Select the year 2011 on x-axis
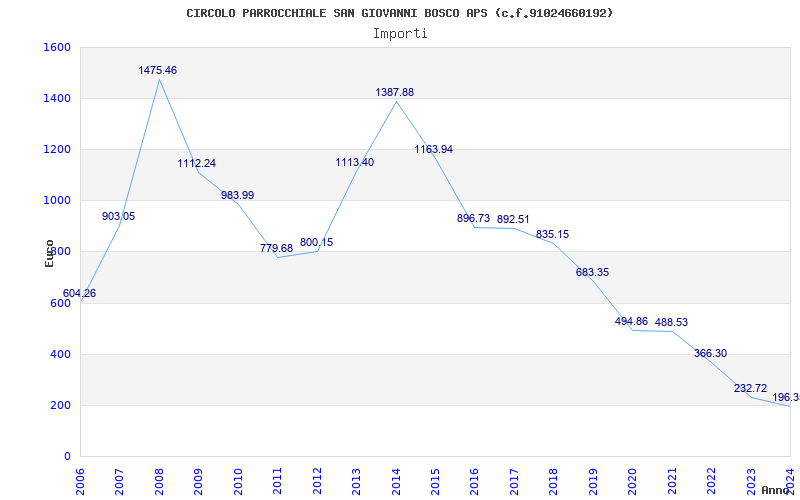Image resolution: width=800 pixels, height=500 pixels. 278,481
